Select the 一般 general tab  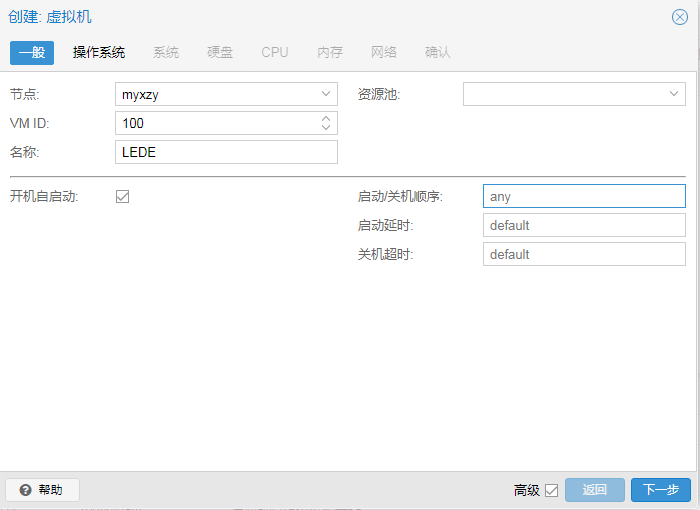[x=32, y=52]
